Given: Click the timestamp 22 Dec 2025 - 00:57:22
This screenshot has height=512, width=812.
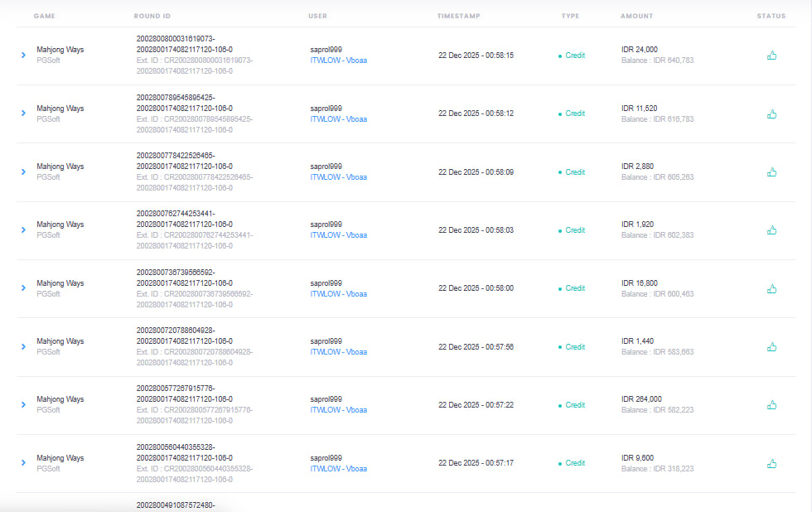Looking at the screenshot, I should tap(476, 405).
